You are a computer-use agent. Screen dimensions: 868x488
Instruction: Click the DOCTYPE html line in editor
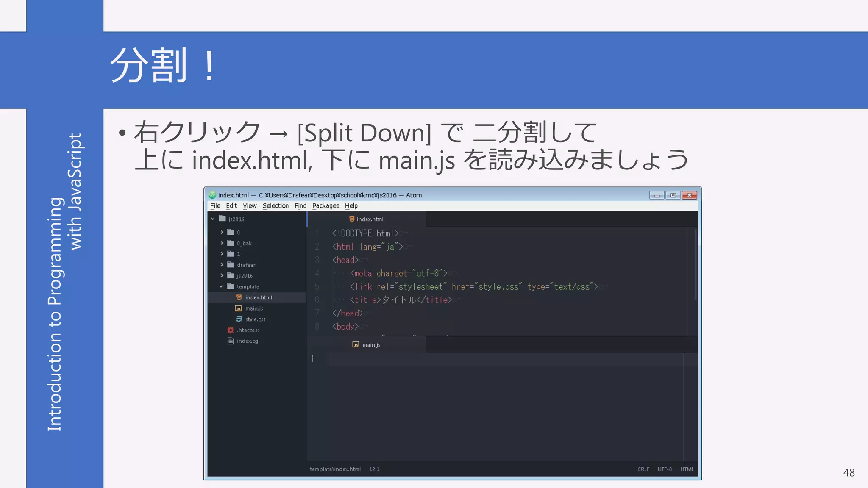point(365,233)
